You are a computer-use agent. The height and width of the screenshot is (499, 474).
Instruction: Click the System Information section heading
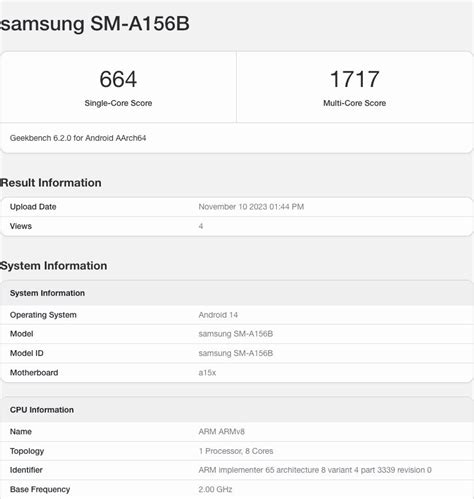point(54,266)
